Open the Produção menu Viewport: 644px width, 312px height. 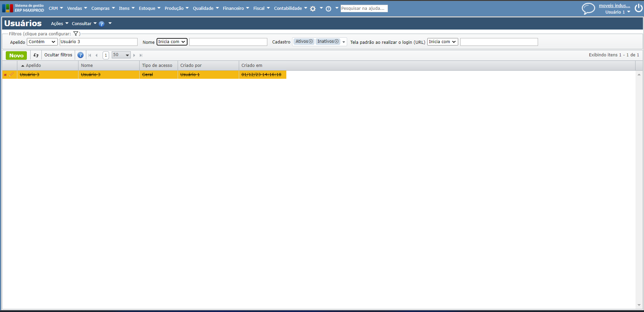177,8
